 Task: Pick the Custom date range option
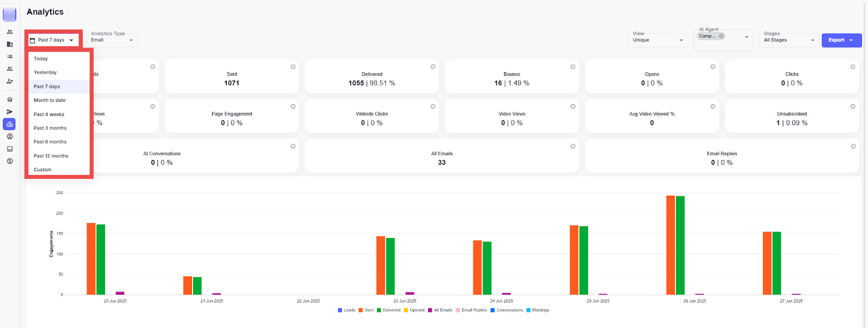tap(43, 170)
